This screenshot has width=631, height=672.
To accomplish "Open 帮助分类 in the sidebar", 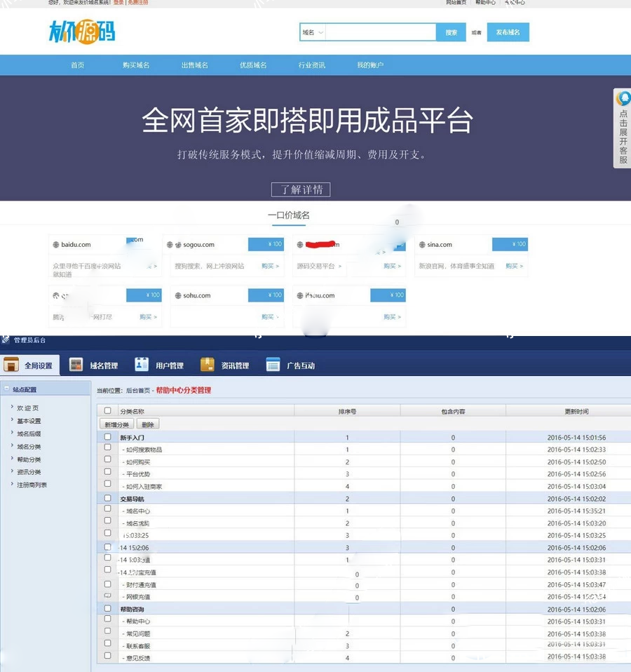I will [x=29, y=459].
